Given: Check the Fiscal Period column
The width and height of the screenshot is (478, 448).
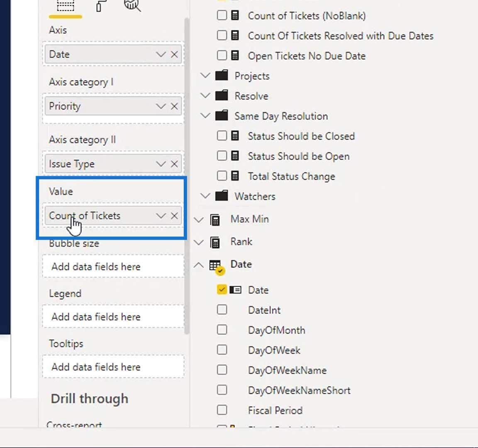Looking at the screenshot, I should [x=222, y=410].
